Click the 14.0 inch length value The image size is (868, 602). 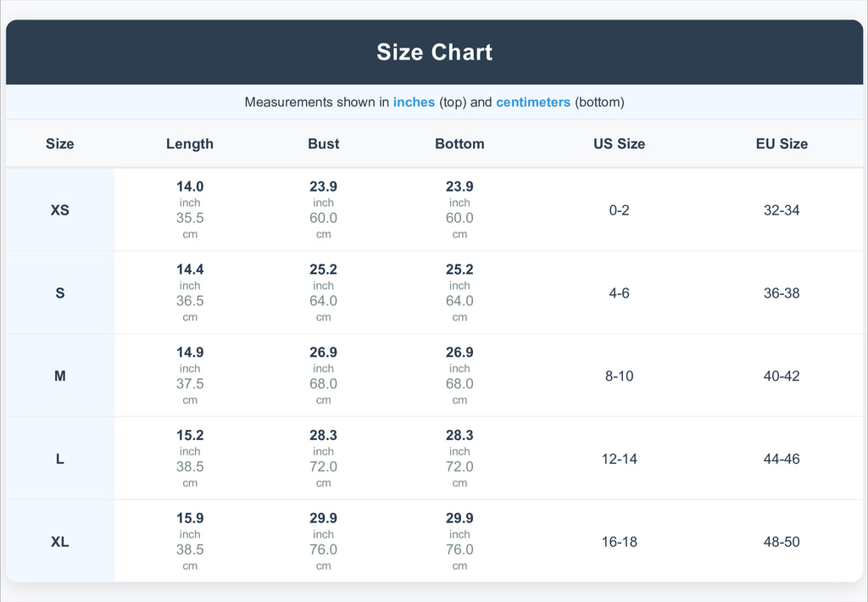tap(190, 187)
